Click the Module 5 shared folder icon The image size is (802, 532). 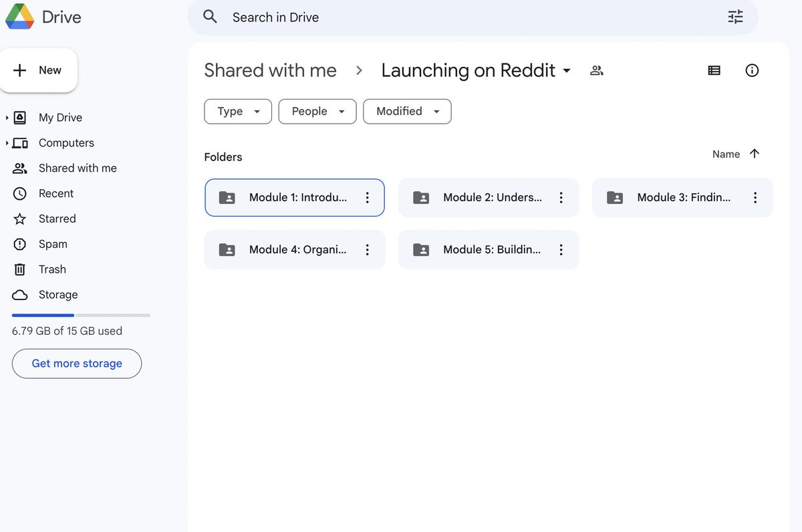point(421,249)
